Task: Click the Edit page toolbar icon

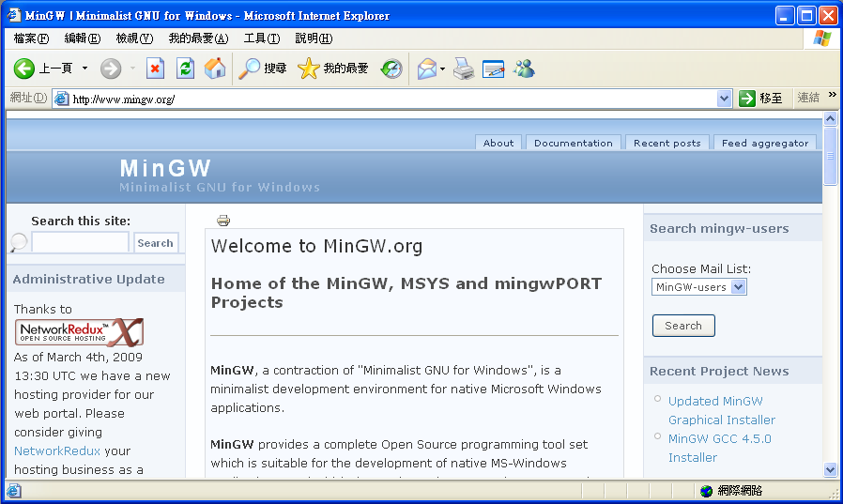Action: coord(493,69)
